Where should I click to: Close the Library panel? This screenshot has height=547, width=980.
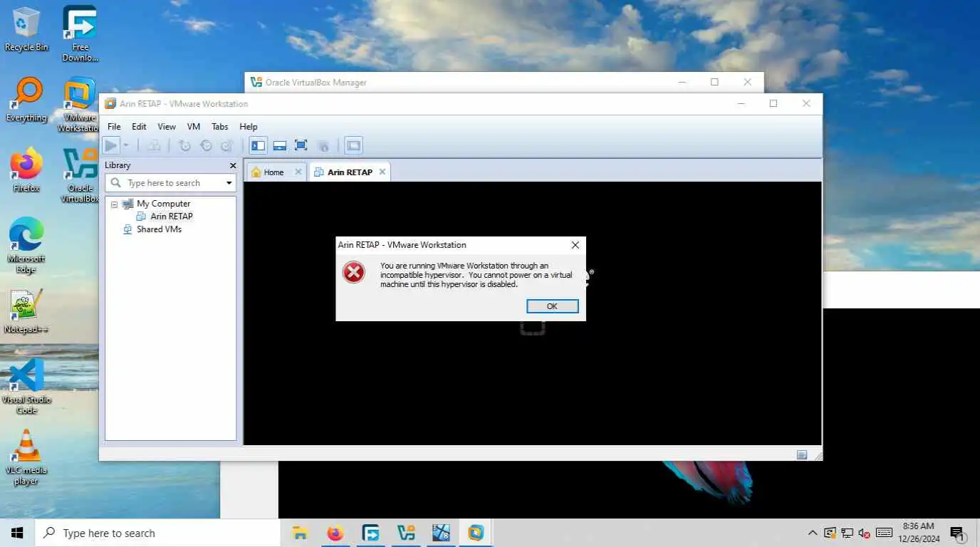(232, 165)
